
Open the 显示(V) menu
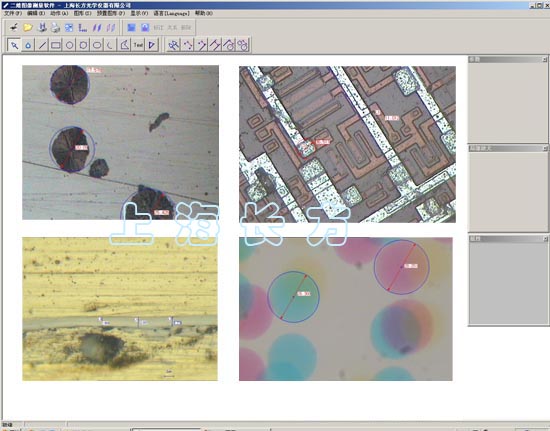point(139,13)
